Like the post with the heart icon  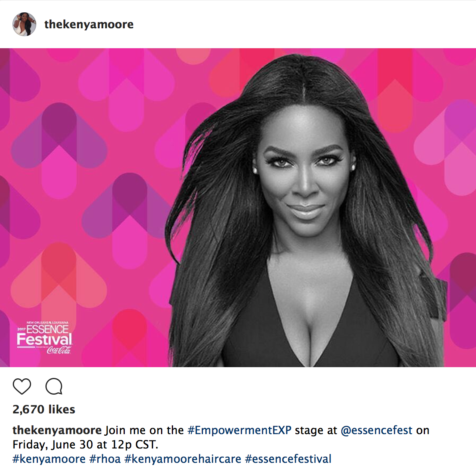point(22,386)
